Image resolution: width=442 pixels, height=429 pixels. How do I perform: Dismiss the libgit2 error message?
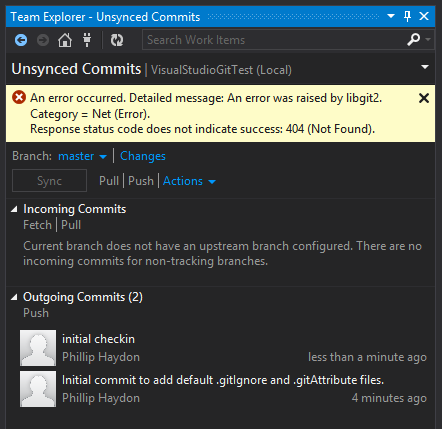click(x=424, y=98)
